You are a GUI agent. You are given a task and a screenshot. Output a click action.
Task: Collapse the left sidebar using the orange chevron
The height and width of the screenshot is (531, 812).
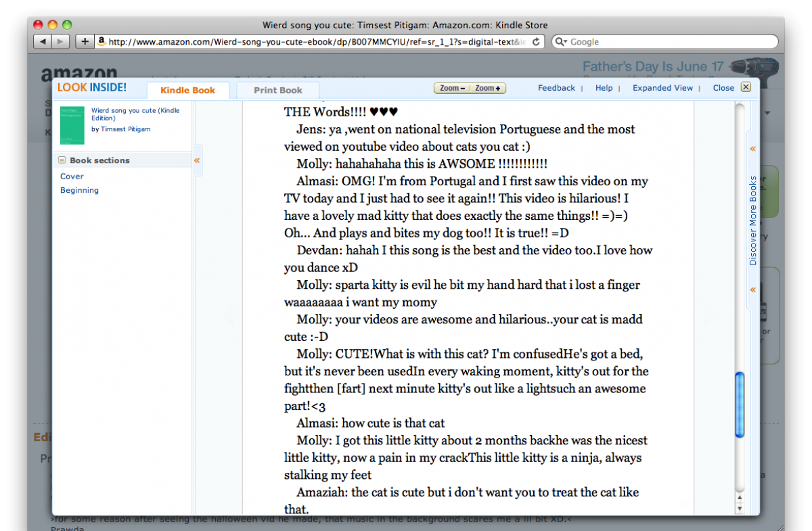197,160
